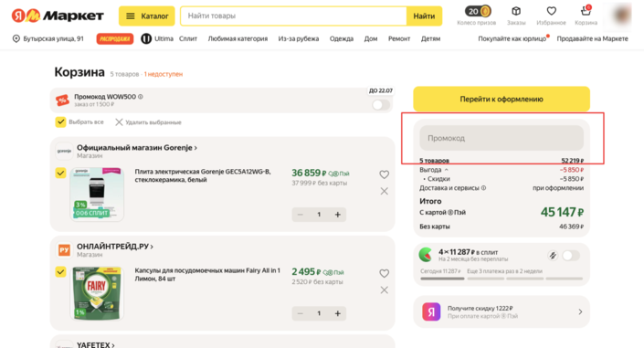
Task: Uncheck the Выбрать все checkbox
Action: click(60, 122)
